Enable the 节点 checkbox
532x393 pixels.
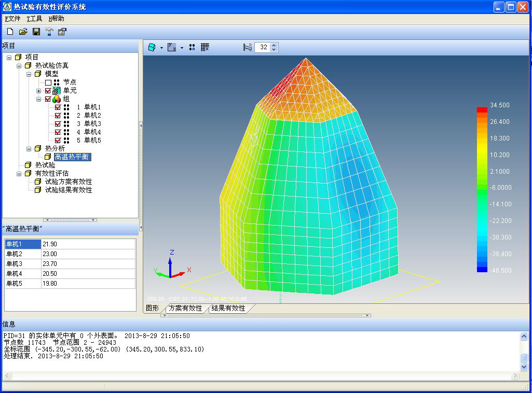[x=48, y=82]
